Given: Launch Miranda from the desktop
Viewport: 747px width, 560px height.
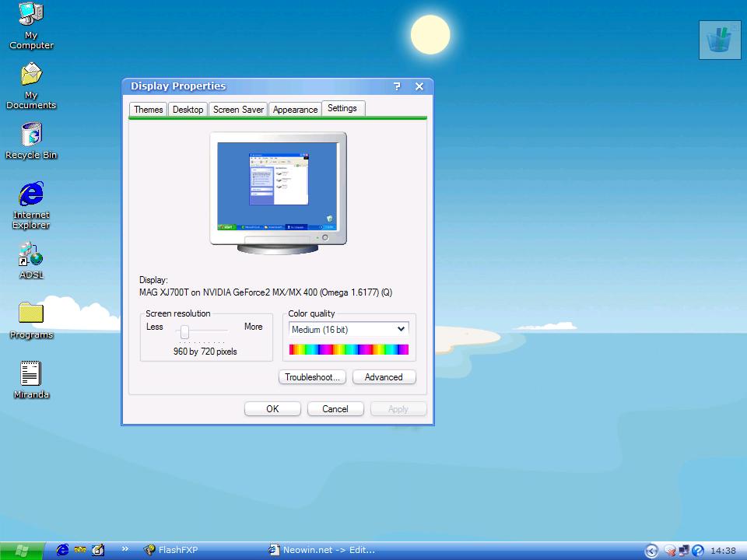Looking at the screenshot, I should 30,374.
